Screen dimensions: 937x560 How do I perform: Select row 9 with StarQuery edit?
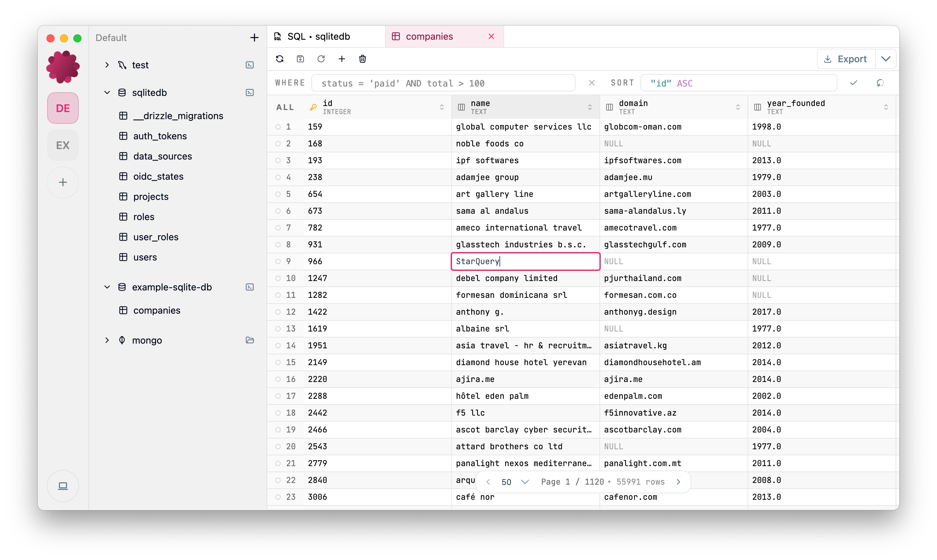[277, 261]
